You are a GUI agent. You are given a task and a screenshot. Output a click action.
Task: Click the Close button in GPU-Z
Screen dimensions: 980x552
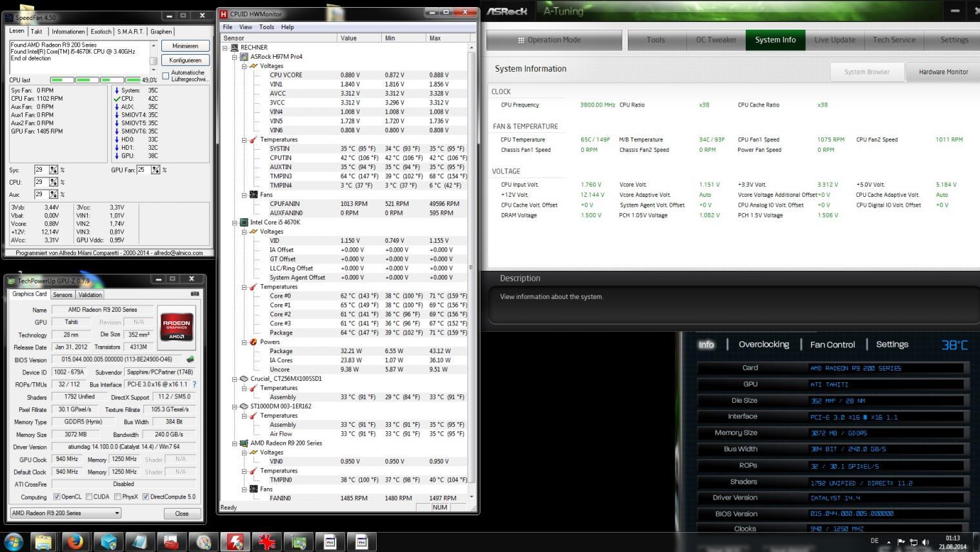182,513
